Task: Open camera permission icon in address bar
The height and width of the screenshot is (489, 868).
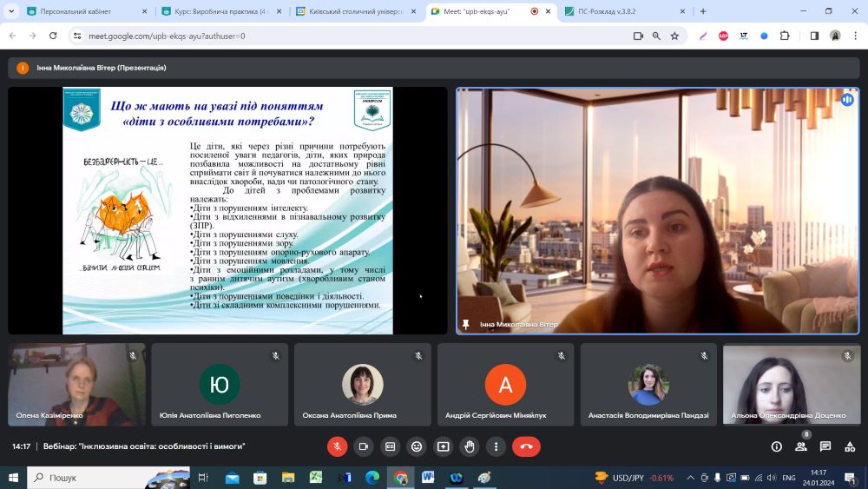Action: pos(638,36)
